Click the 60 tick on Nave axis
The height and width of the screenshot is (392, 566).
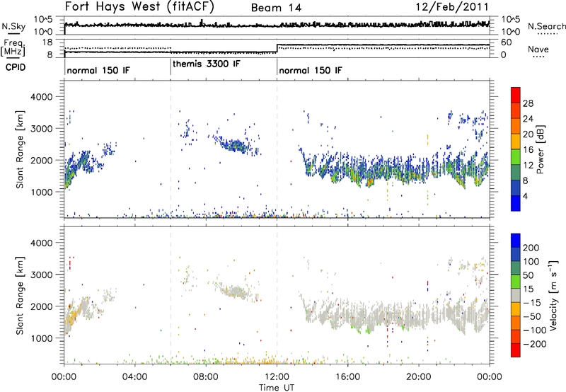click(507, 42)
